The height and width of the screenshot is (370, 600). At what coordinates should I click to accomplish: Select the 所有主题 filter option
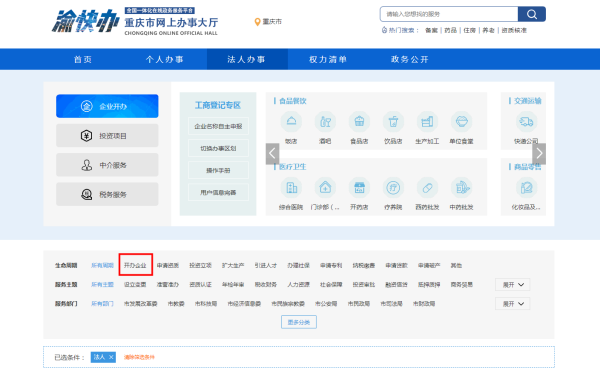(x=102, y=284)
